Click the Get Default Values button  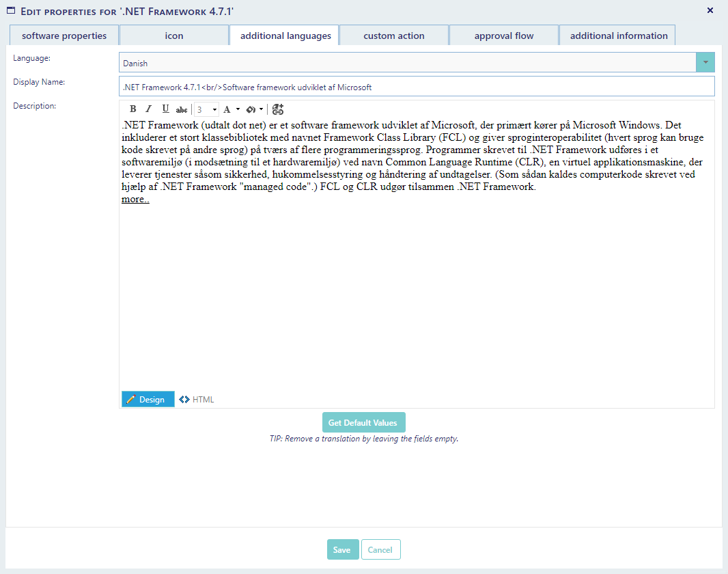click(364, 422)
